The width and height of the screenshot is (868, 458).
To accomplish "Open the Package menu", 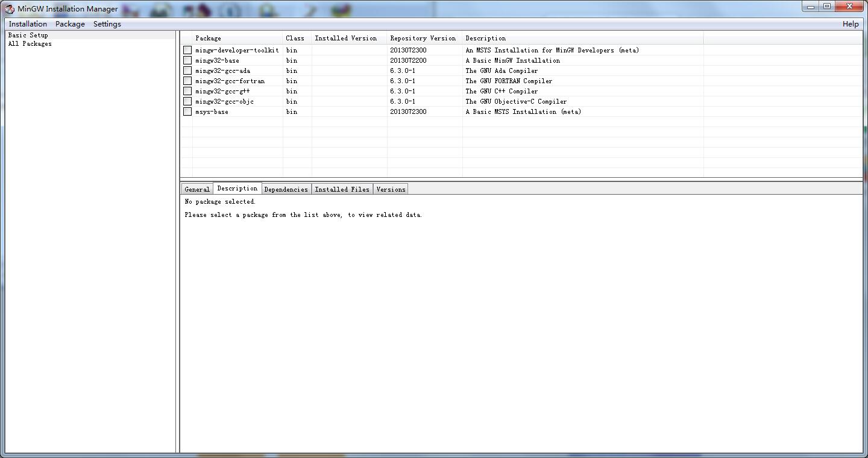I will tap(70, 24).
